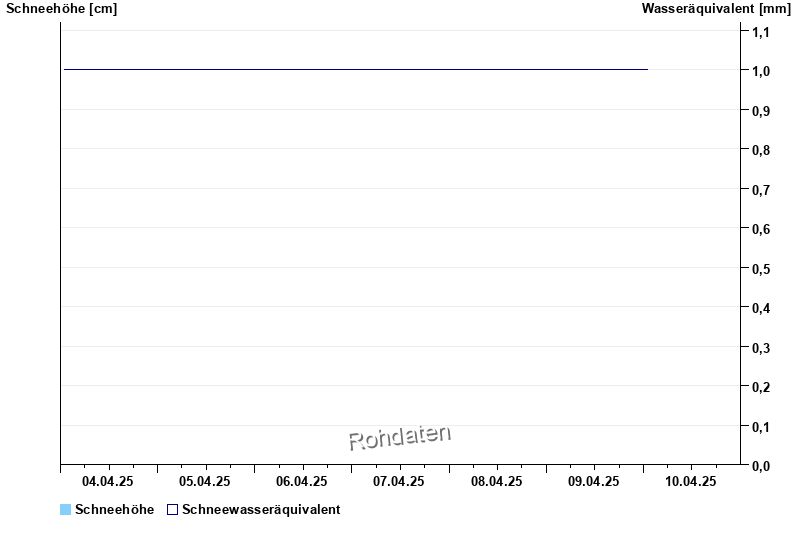This screenshot has width=800, height=550.
Task: Select the 05.04.25 date label
Action: 205,482
